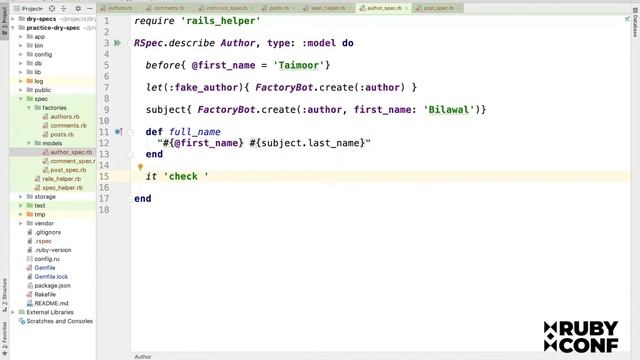Open Project tool window settings gear
Viewport: 640px width, 360px height.
click(x=78, y=8)
